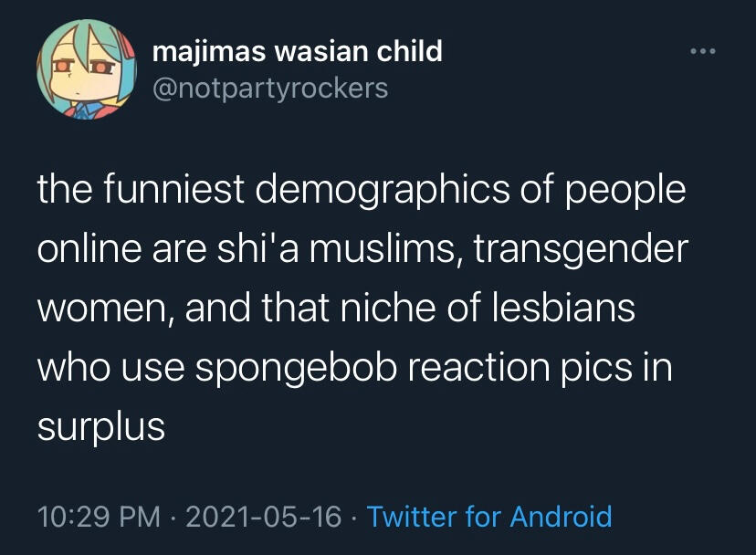Click the display name majimas wasian child
756x555 pixels.
tap(298, 52)
